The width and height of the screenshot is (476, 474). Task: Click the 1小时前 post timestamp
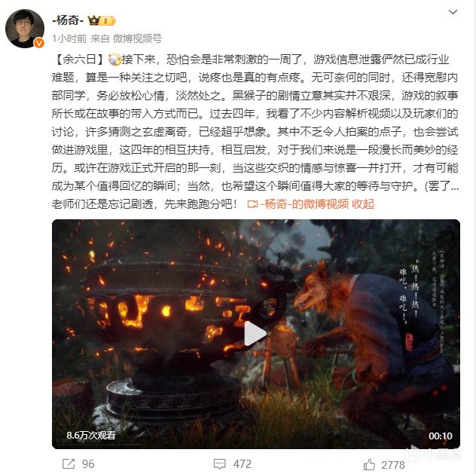click(69, 38)
